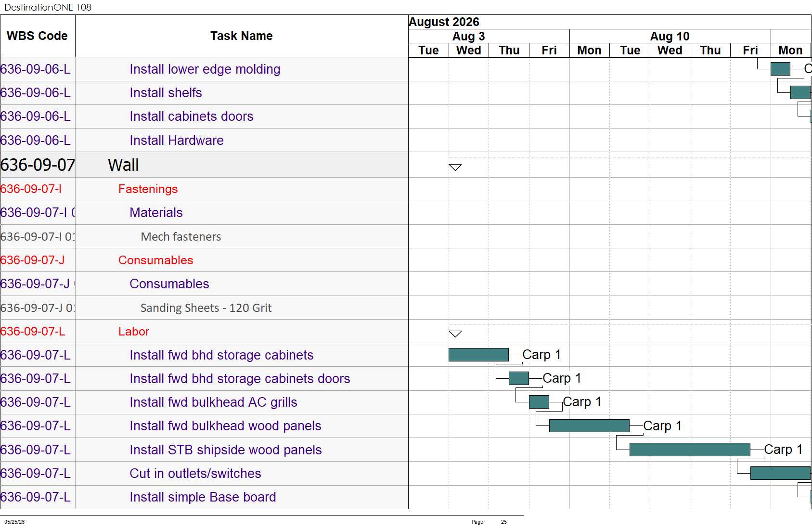The width and height of the screenshot is (812, 528).
Task: Click Carp 1 label beside bulkhead wood panels bar
Action: point(663,426)
